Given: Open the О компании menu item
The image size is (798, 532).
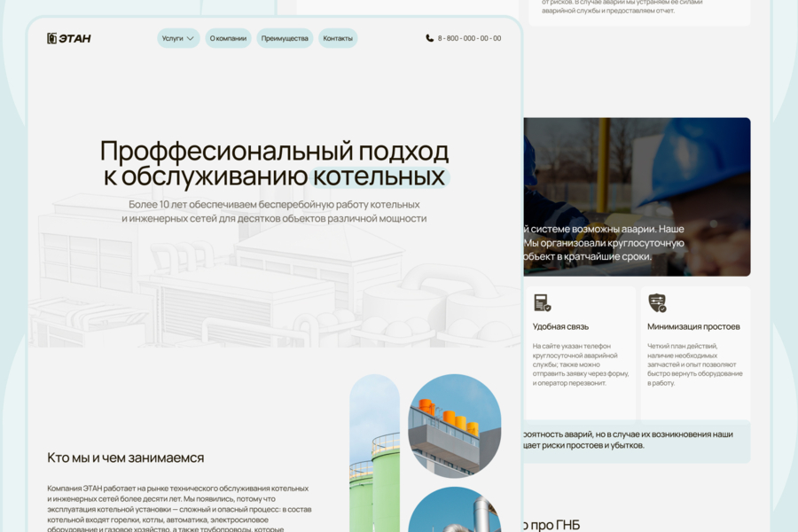Looking at the screenshot, I should tap(228, 38).
